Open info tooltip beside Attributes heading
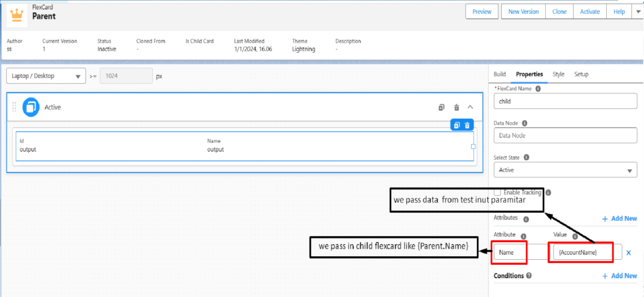Viewport: 644px width, 297px height. (526, 220)
